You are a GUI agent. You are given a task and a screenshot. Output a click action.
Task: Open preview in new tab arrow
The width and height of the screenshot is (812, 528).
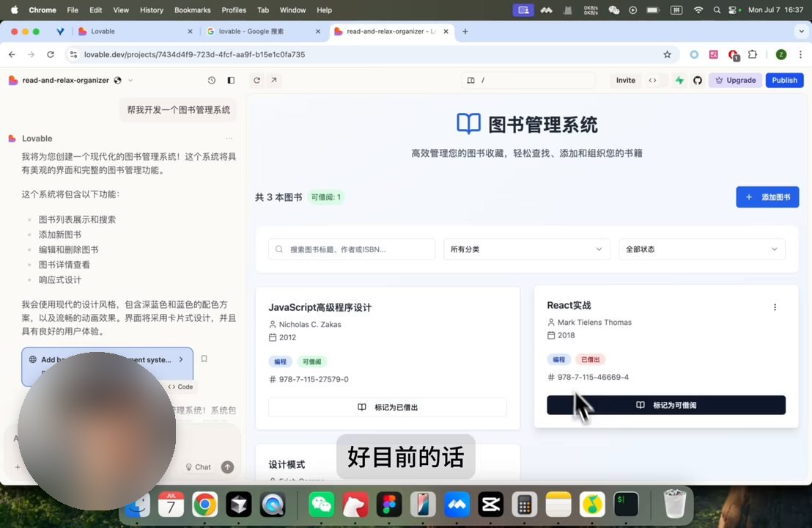pos(274,81)
